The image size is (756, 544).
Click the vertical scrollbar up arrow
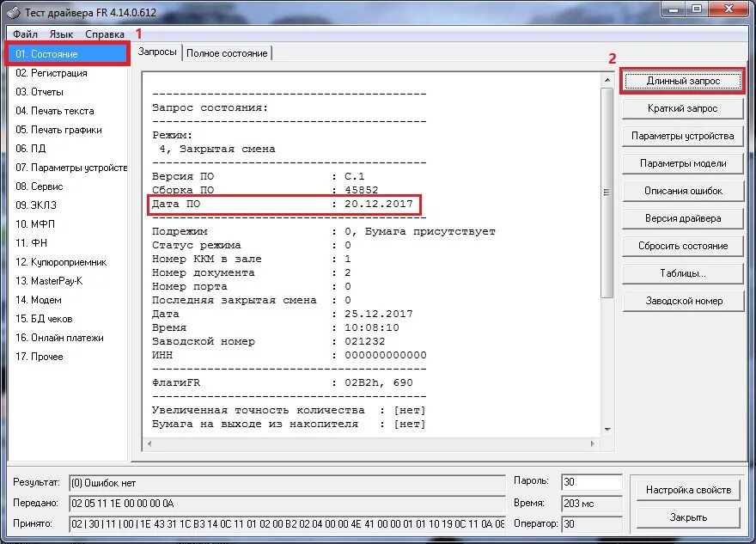click(x=607, y=80)
